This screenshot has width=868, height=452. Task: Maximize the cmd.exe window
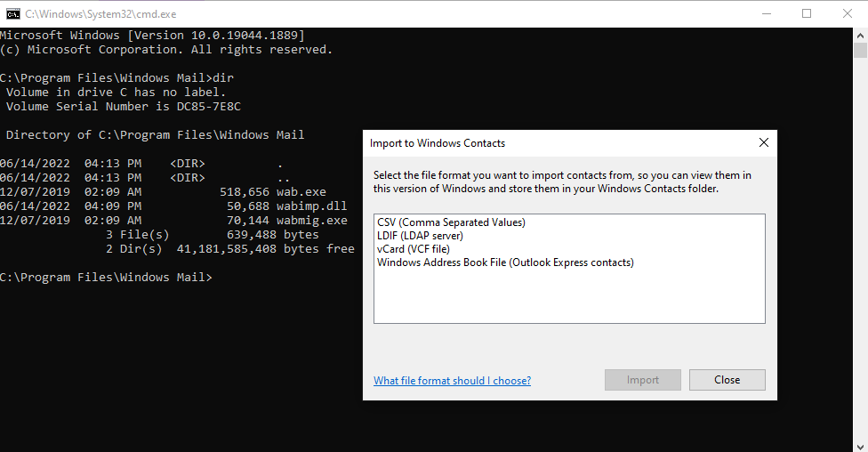click(807, 13)
